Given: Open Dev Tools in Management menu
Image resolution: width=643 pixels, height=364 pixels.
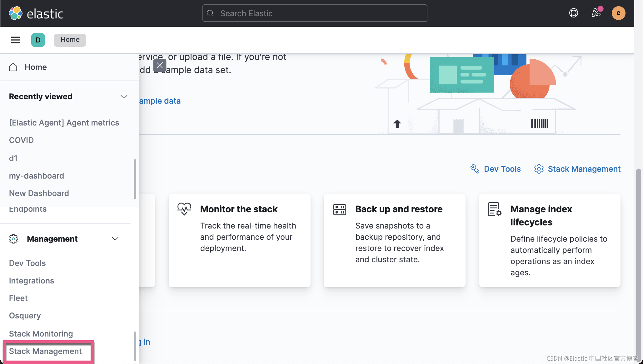Looking at the screenshot, I should click(27, 263).
